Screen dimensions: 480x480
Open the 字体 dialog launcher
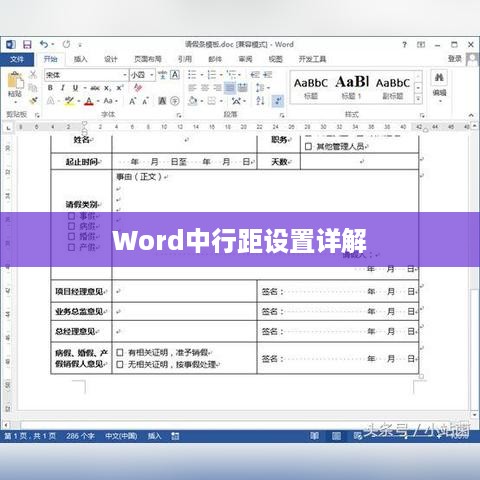(179, 115)
